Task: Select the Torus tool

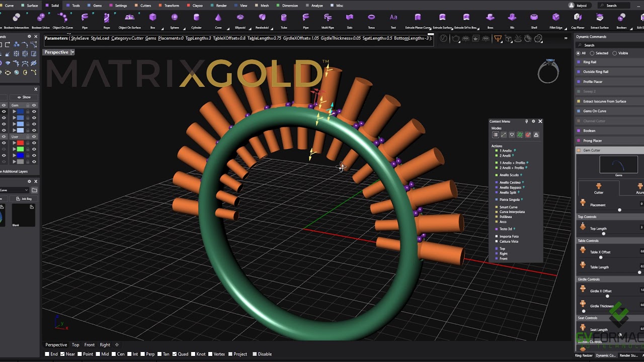Action: point(371,21)
